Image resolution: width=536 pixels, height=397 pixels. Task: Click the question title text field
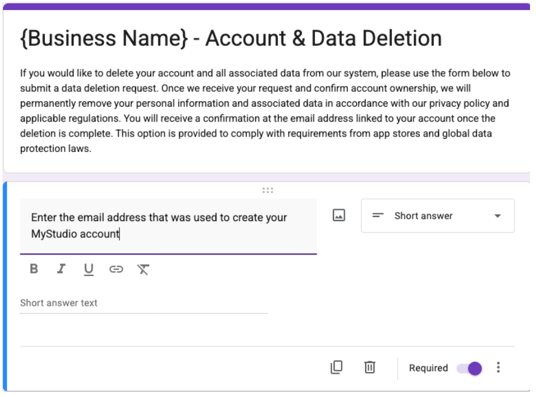point(168,226)
